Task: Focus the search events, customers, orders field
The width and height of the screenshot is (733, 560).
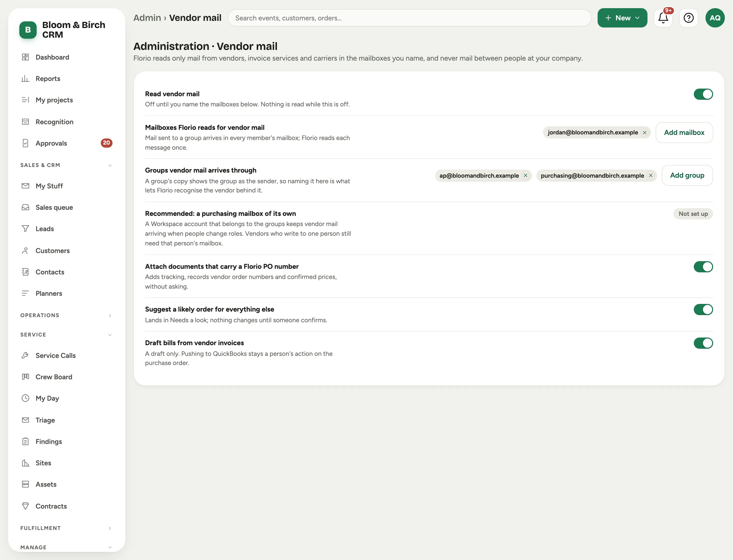Action: (x=409, y=18)
